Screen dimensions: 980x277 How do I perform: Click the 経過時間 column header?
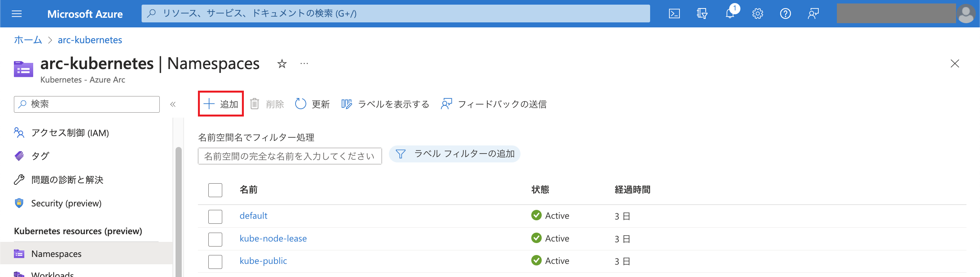point(632,189)
